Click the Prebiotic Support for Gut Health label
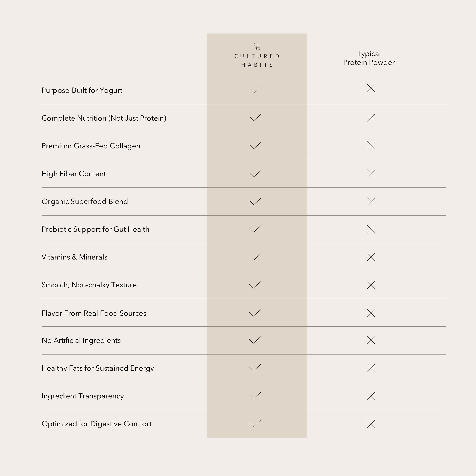The height and width of the screenshot is (476, 476). point(95,229)
